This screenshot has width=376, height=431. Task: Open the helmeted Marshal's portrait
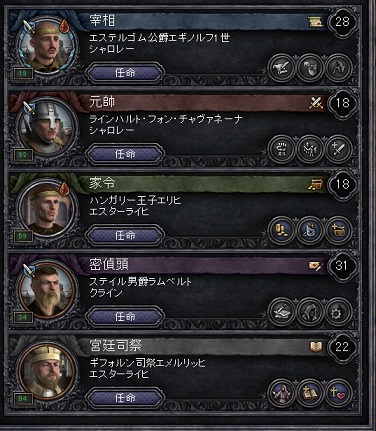click(x=47, y=127)
